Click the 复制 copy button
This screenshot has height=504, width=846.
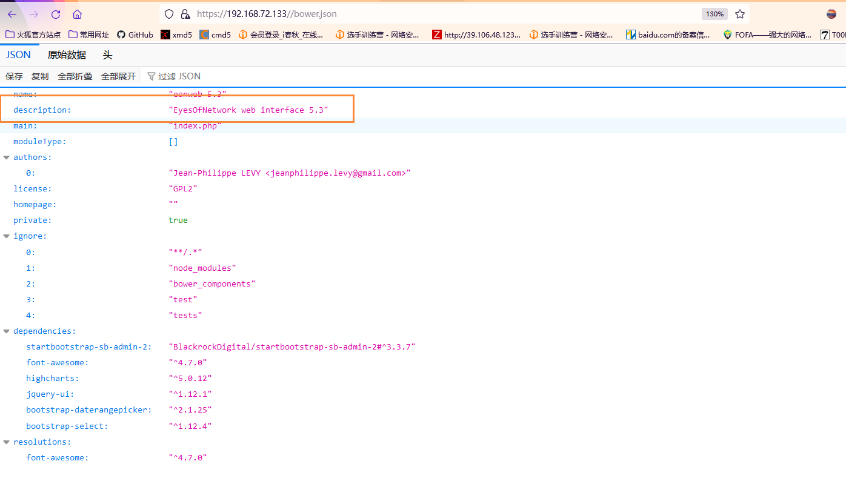[x=40, y=76]
